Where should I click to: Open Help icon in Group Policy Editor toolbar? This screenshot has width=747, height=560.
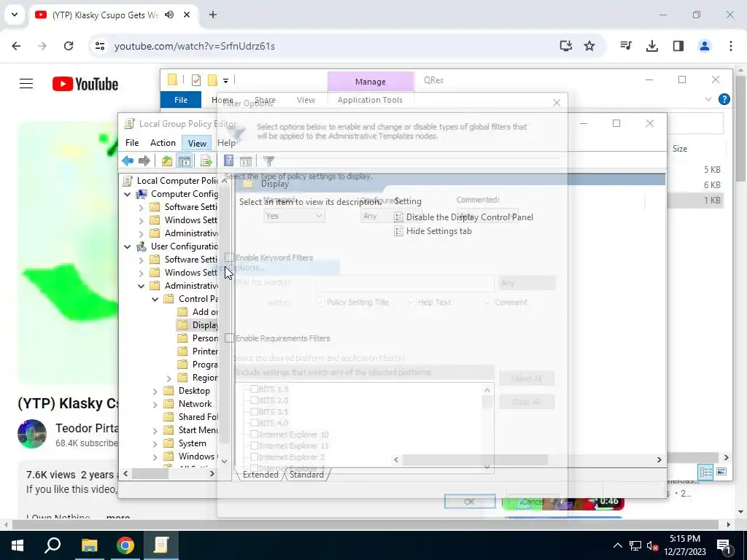click(228, 161)
